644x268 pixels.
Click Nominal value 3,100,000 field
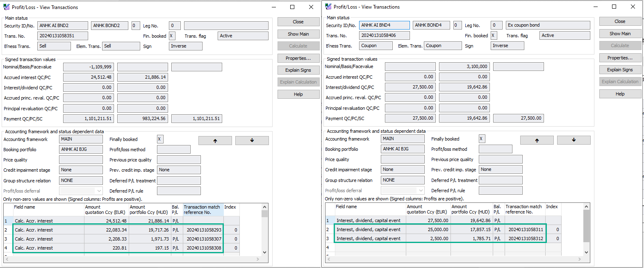(464, 66)
